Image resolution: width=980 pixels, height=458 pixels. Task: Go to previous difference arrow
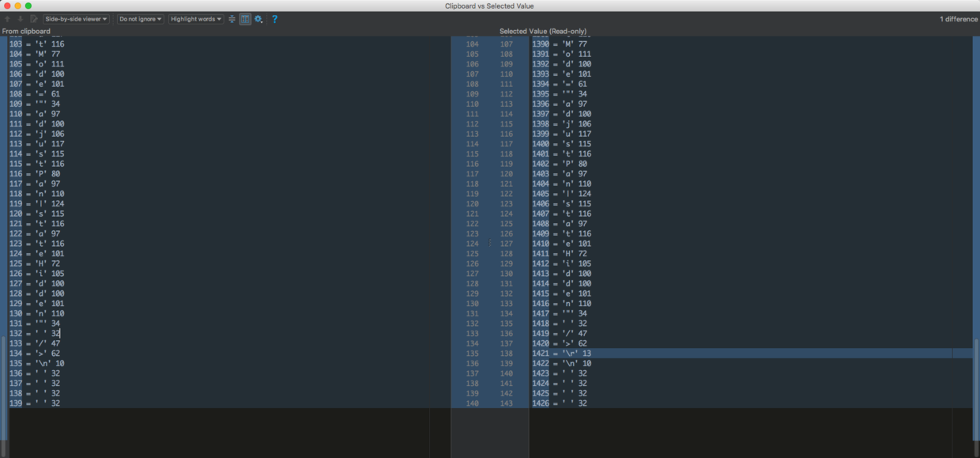(x=8, y=19)
